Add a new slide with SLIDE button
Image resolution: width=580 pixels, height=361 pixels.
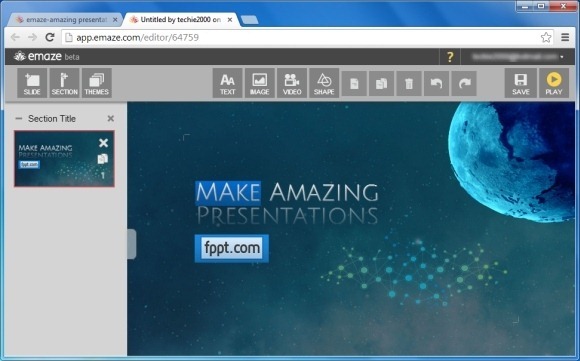32,83
